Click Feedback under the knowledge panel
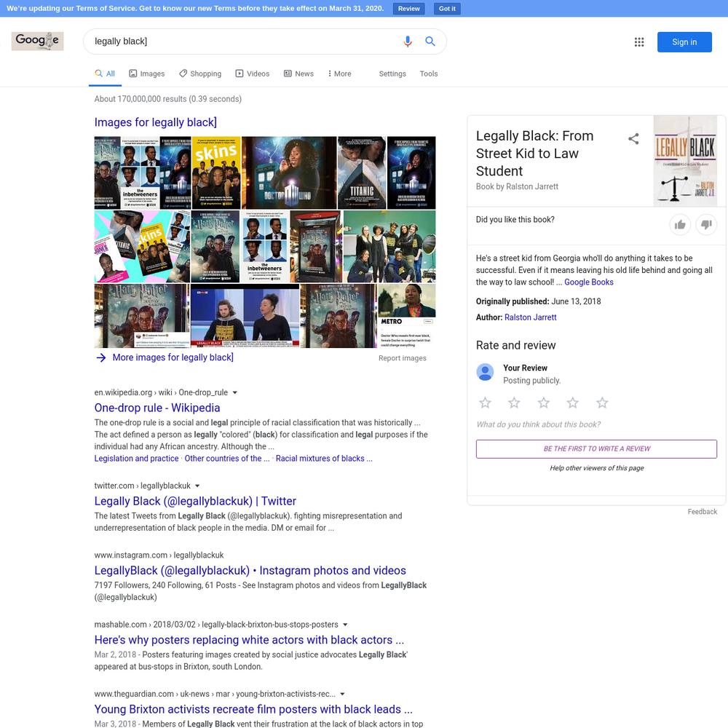Viewport: 728px width, 728px height. pyautogui.click(x=702, y=512)
